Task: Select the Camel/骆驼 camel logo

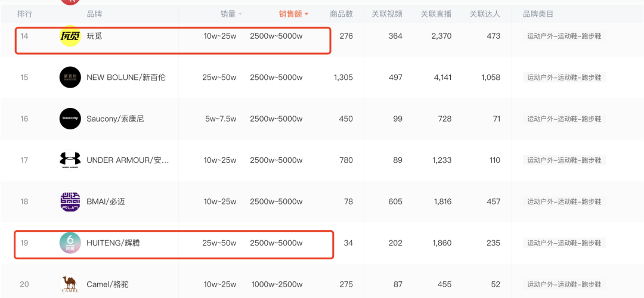Action: pos(70,284)
